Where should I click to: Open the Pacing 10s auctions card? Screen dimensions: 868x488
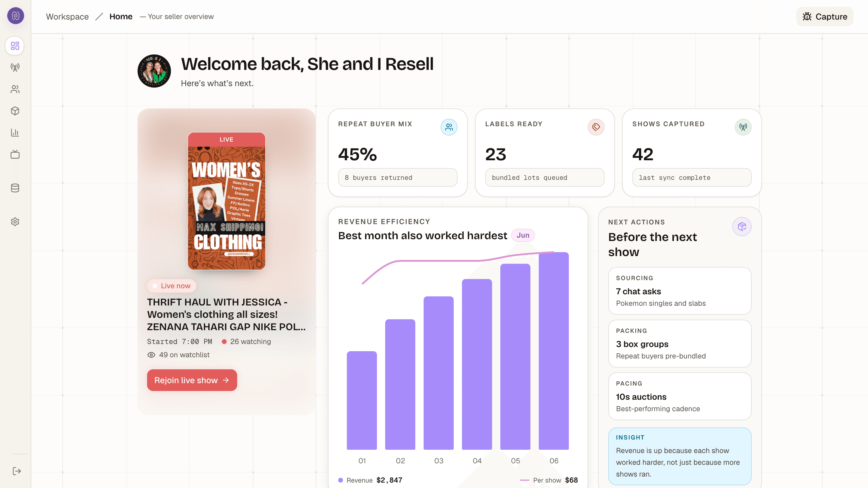680,396
